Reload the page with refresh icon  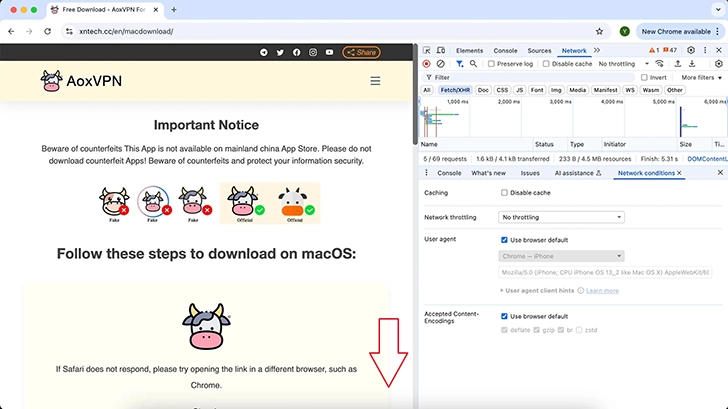click(47, 32)
